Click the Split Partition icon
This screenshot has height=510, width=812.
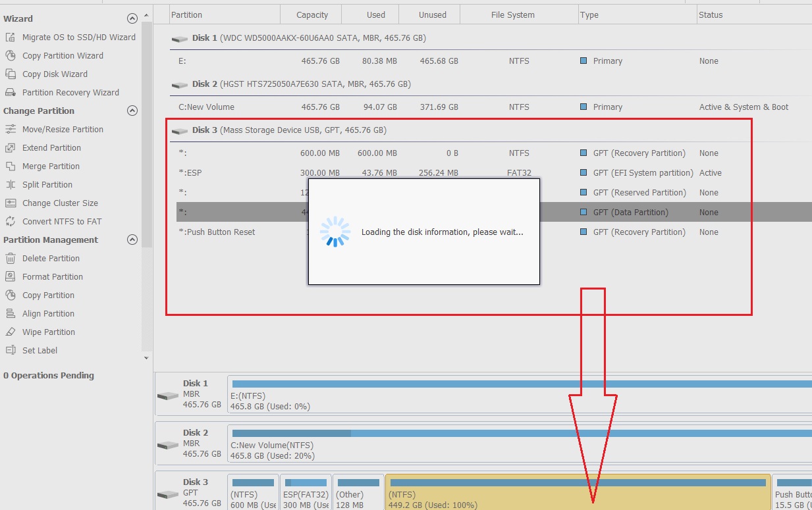tap(10, 185)
